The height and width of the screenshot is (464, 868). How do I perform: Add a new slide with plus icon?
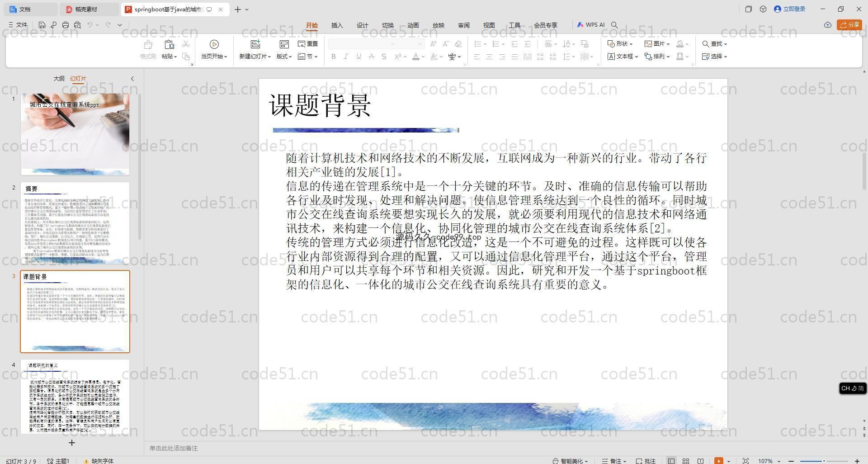pos(71,443)
